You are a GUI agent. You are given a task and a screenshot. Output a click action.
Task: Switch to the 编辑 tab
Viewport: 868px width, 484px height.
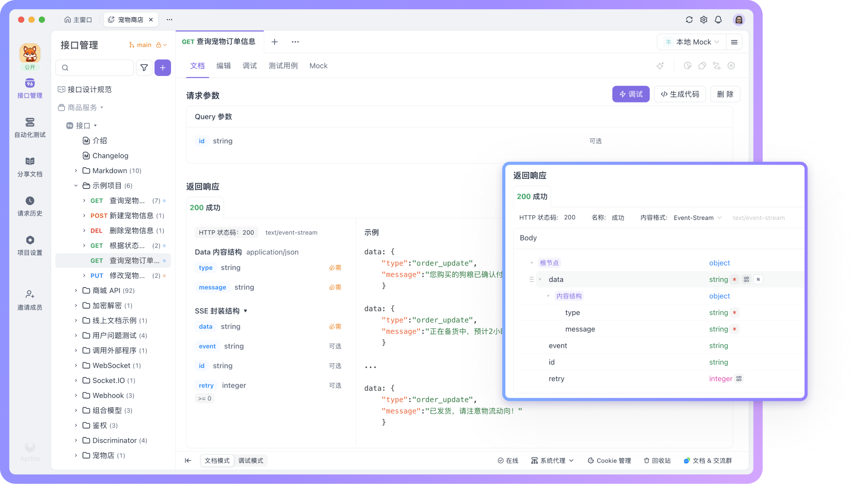click(223, 66)
